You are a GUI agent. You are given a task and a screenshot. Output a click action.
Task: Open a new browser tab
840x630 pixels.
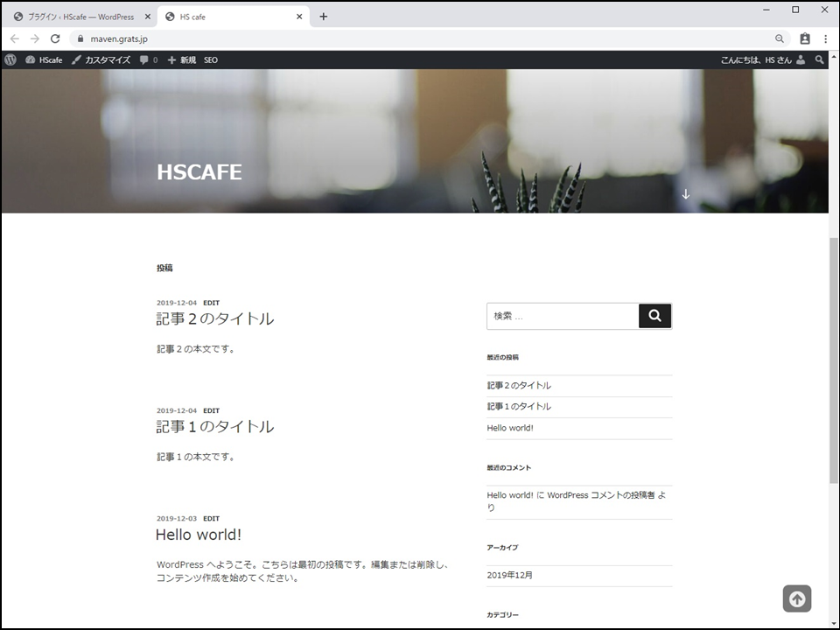323,17
